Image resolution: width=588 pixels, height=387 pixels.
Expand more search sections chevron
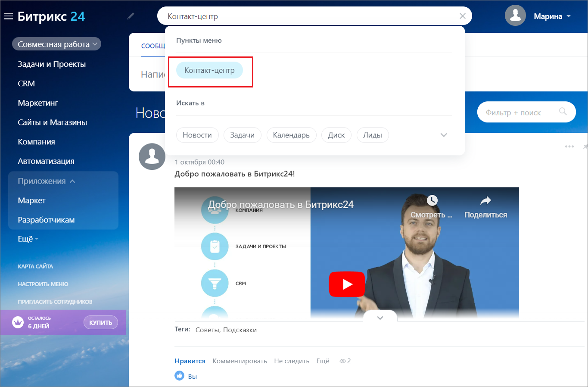coord(444,135)
